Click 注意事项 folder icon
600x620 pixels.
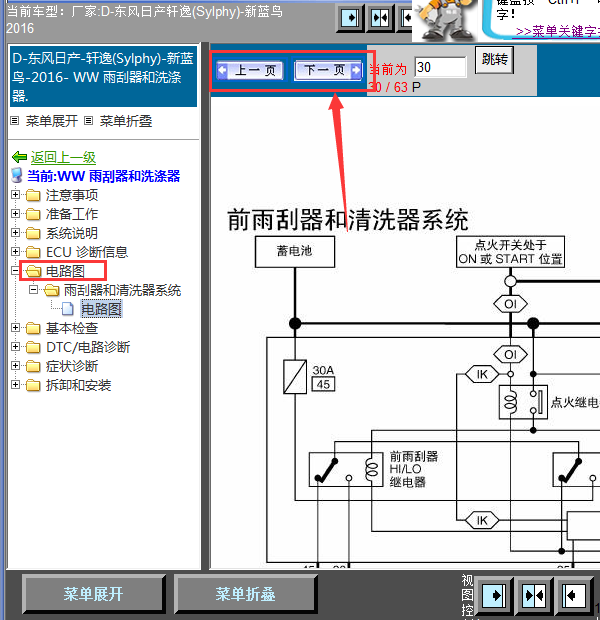pyautogui.click(x=33, y=195)
